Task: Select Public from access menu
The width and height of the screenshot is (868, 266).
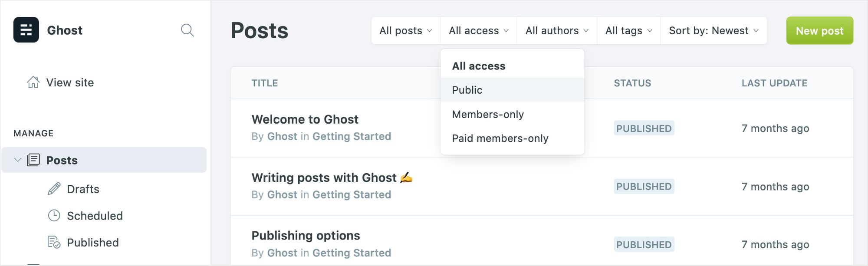Action: click(467, 90)
